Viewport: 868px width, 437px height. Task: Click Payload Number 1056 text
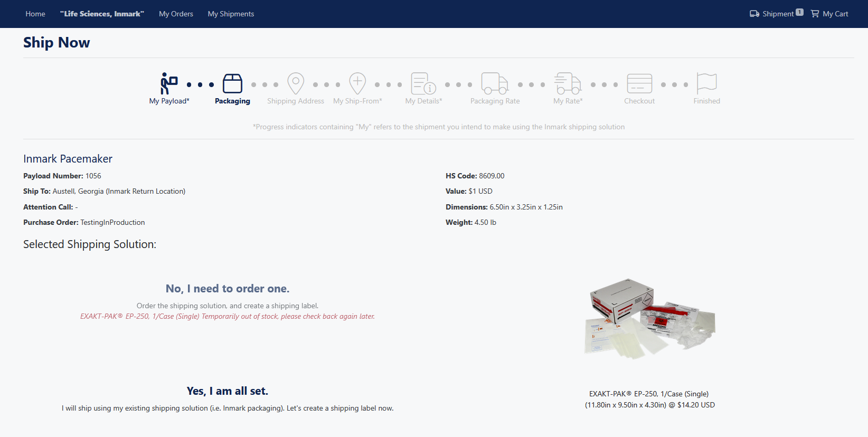tap(62, 176)
